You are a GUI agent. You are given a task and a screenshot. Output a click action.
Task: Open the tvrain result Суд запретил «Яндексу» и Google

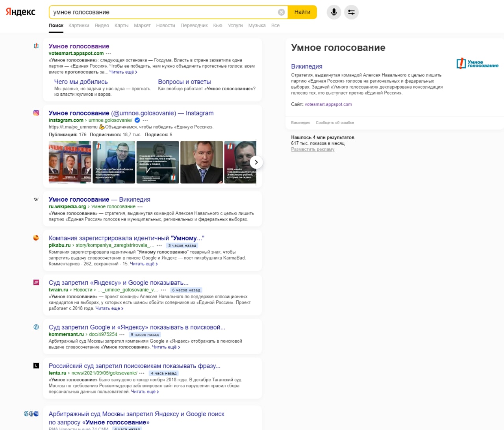119,283
